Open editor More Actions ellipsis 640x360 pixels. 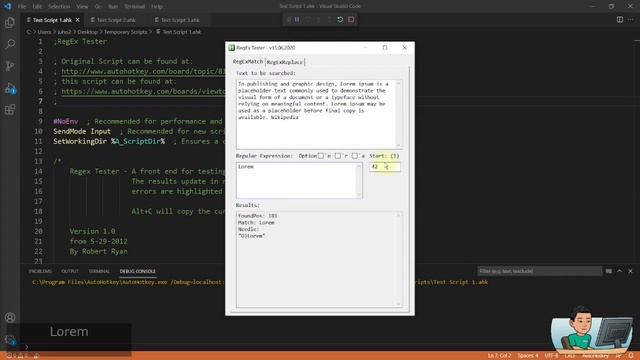pos(631,20)
